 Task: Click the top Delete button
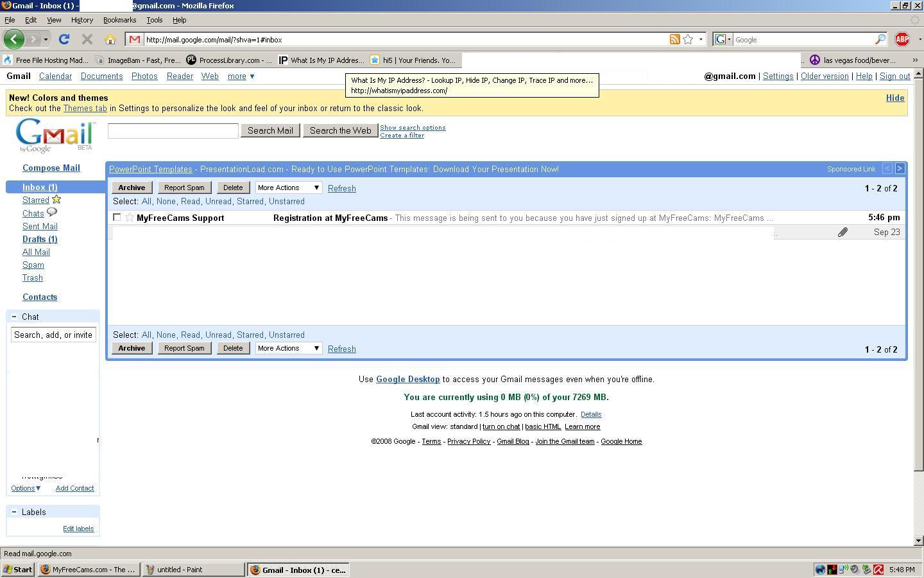click(x=233, y=188)
